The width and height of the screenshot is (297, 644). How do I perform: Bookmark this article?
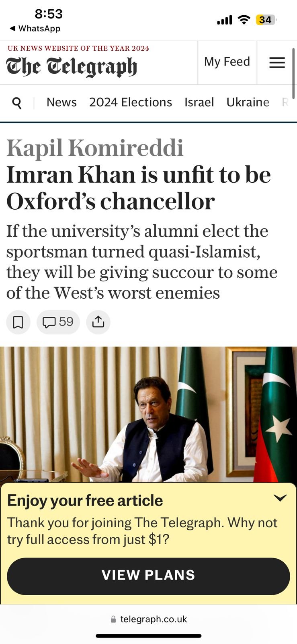[x=18, y=322]
